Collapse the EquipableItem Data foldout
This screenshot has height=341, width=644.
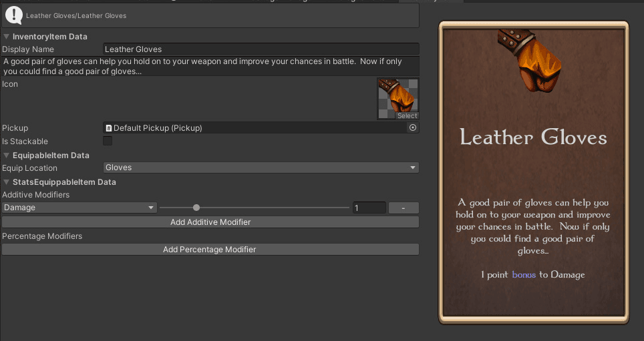tap(7, 155)
